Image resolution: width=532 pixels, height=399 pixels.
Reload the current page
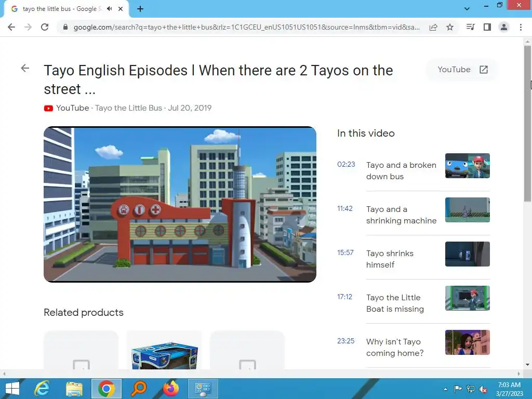pos(45,27)
